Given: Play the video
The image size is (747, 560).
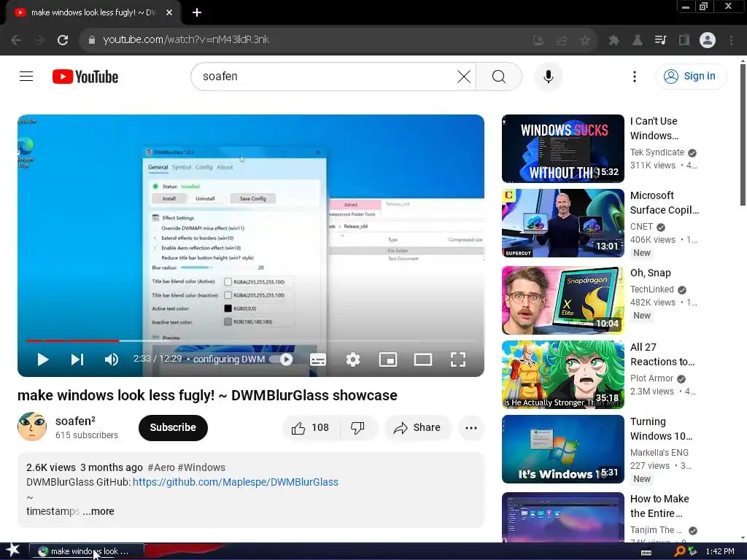Looking at the screenshot, I should coord(43,359).
